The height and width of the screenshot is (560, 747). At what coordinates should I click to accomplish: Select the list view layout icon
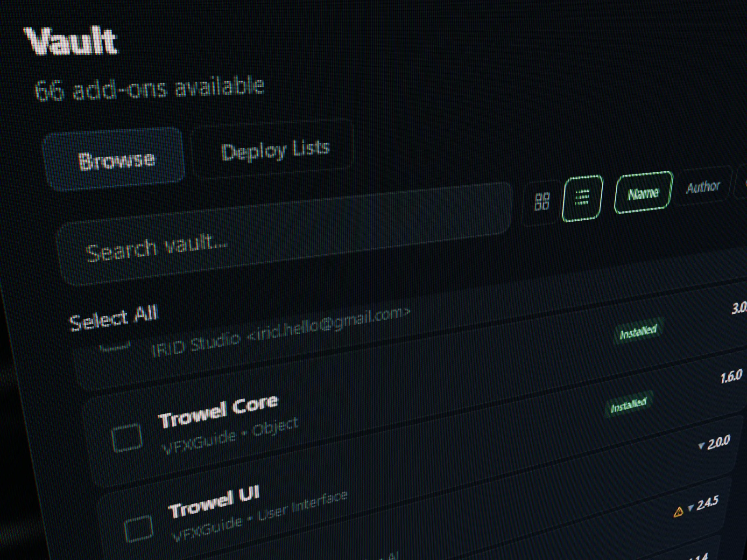click(x=582, y=197)
